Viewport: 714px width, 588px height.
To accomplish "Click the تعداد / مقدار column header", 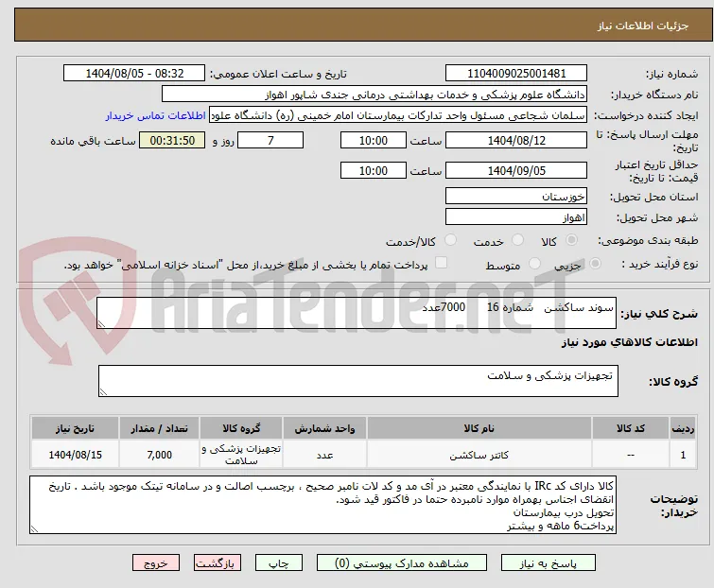I will [160, 429].
